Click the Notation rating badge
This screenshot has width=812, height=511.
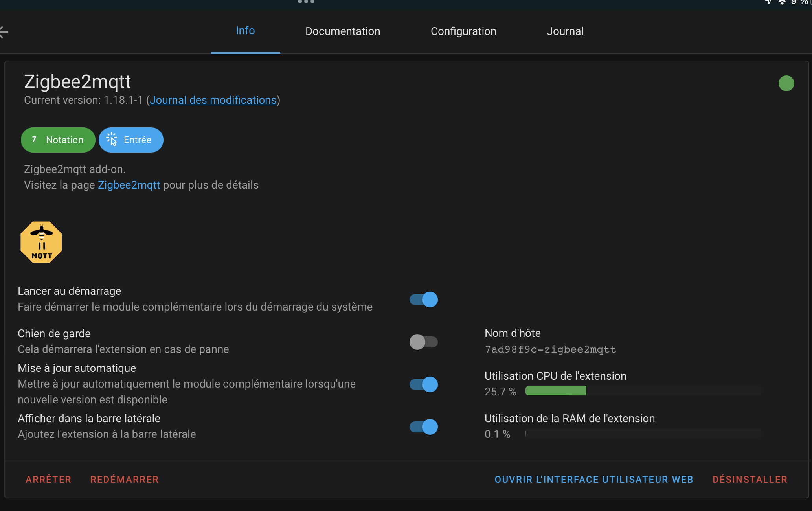58,140
